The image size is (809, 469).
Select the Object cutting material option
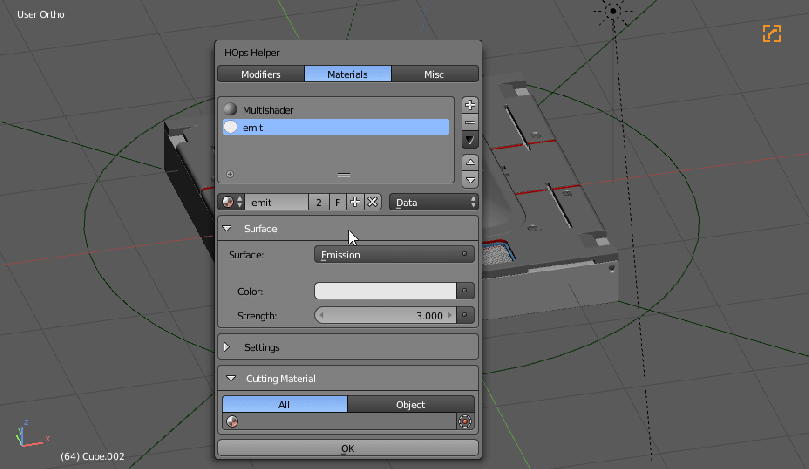pos(411,404)
